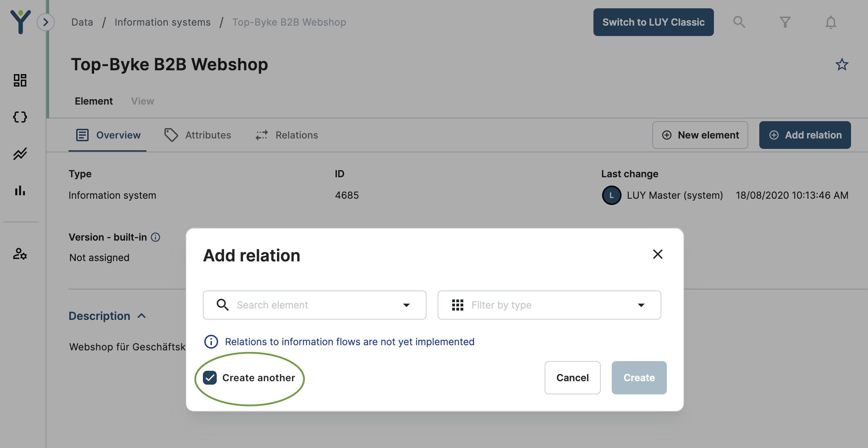
Task: Toggle the favorite star for Top-Byke B2B Webshop
Action: click(x=842, y=64)
